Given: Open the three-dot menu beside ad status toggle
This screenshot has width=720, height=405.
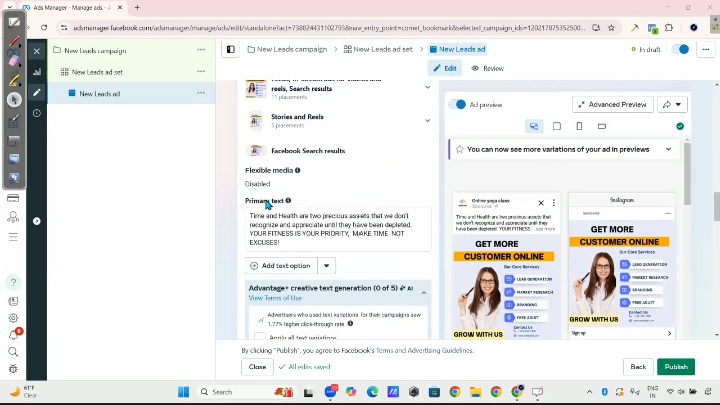Looking at the screenshot, I should [706, 49].
